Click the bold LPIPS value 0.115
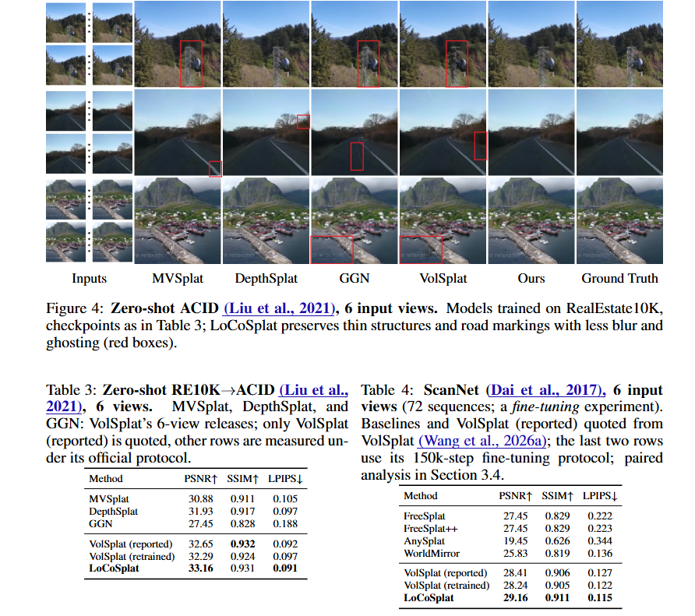Image resolution: width=695 pixels, height=616 pixels. [x=600, y=598]
